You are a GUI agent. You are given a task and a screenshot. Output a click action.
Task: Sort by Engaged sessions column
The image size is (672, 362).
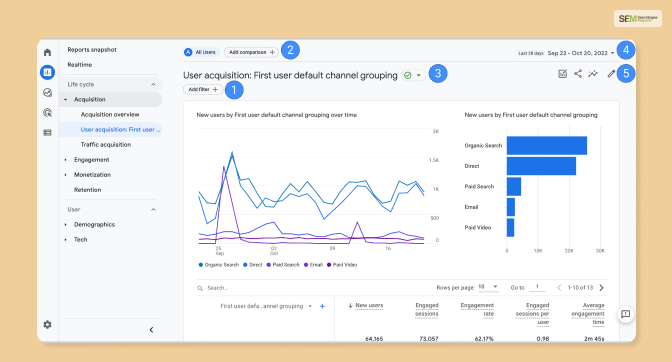[x=426, y=310]
